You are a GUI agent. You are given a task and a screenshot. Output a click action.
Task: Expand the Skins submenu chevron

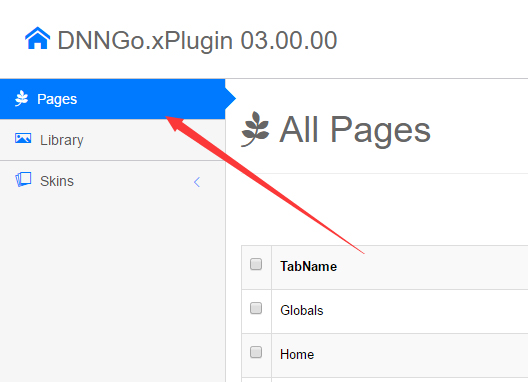[x=197, y=182]
